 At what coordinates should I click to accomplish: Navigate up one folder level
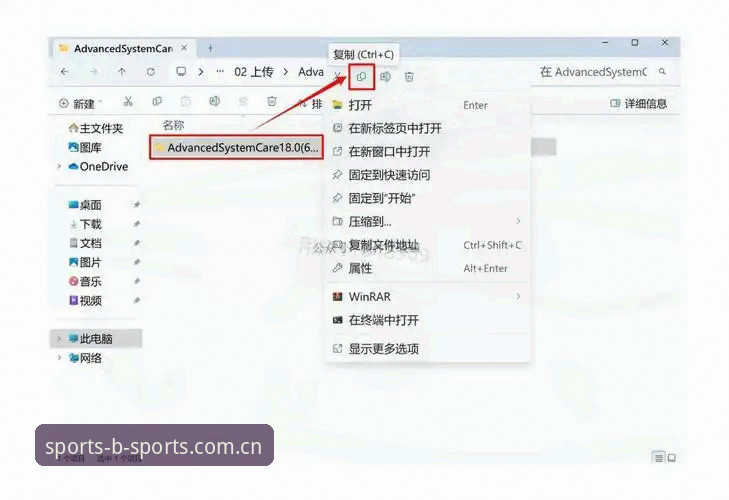tap(122, 72)
